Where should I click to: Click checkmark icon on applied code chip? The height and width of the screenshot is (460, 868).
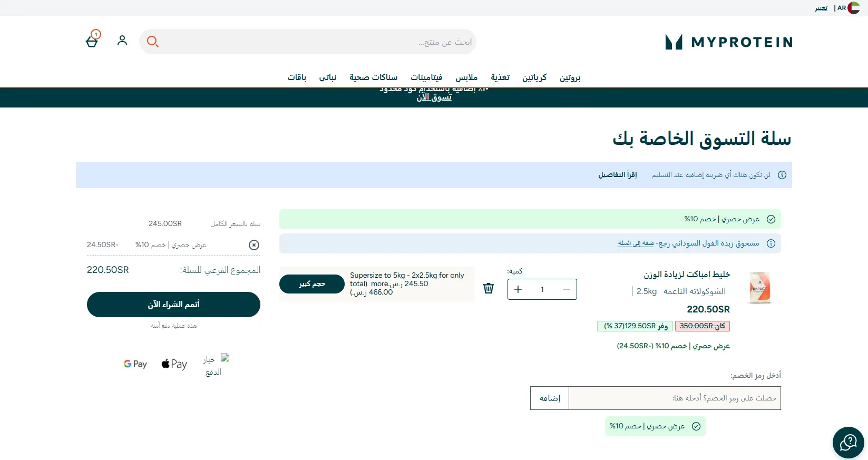(696, 426)
